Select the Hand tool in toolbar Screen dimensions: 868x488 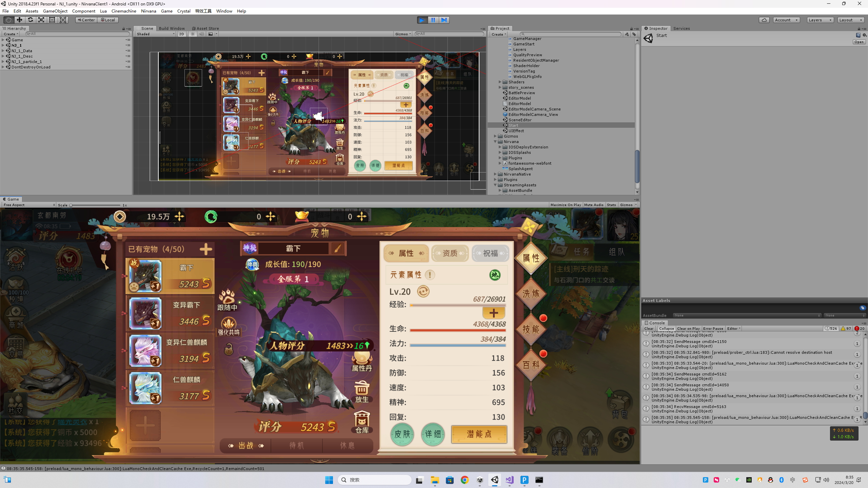[x=8, y=20]
